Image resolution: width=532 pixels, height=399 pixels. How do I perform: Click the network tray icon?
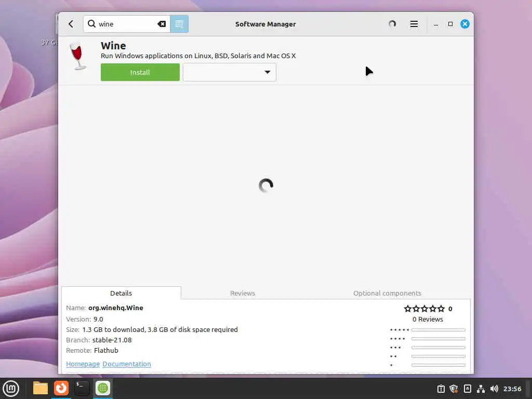(x=481, y=389)
